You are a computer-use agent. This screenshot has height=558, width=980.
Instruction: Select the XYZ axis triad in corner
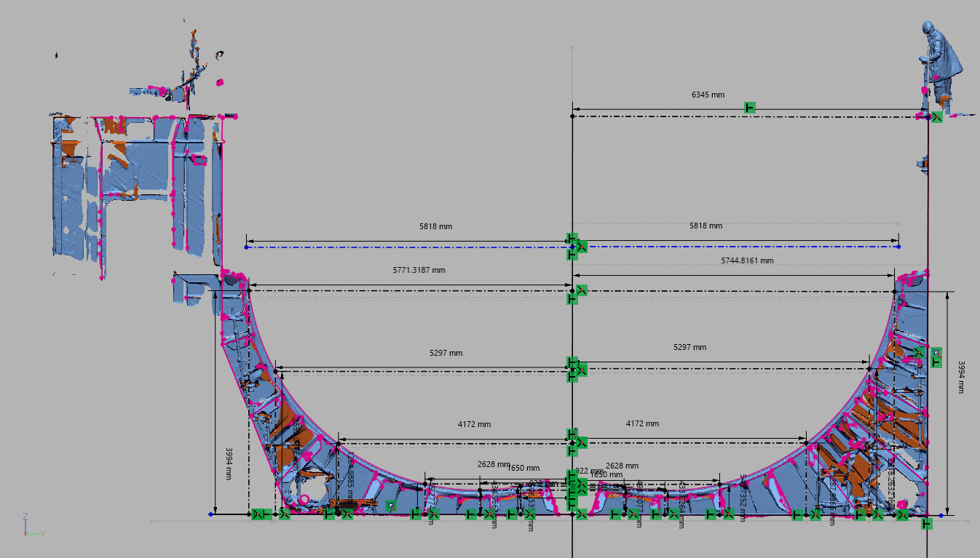coord(32,526)
